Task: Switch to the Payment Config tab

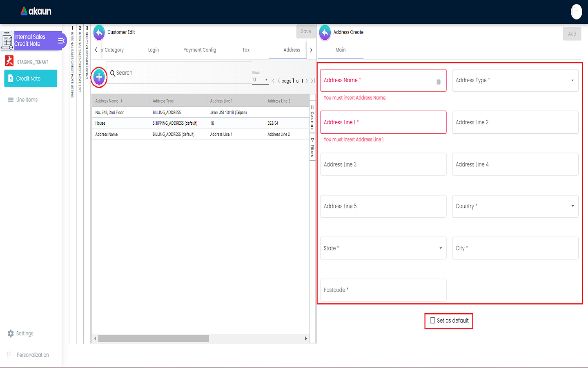Action: pos(200,50)
